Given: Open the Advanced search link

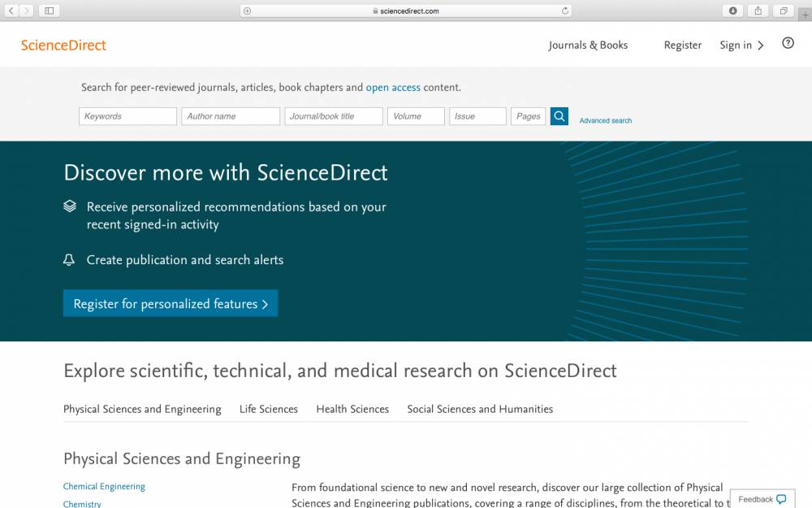Looking at the screenshot, I should coord(606,120).
